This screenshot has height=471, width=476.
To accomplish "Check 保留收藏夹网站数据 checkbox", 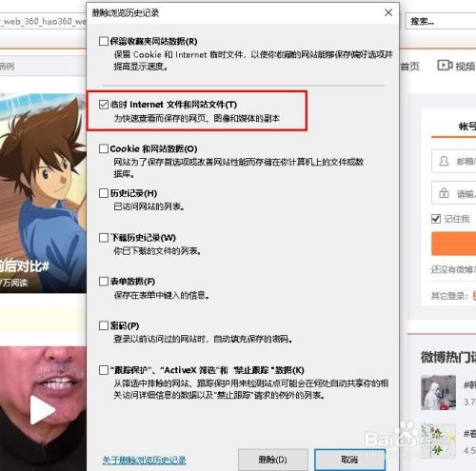I will (x=104, y=41).
